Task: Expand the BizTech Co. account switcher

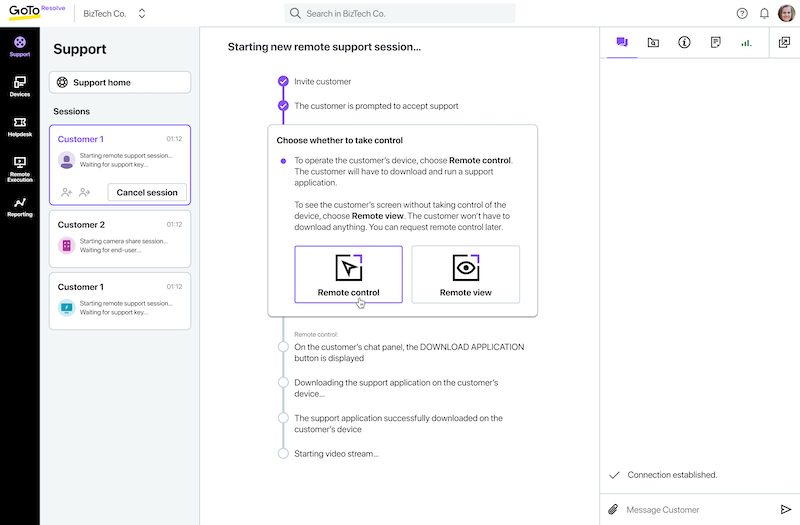Action: pyautogui.click(x=142, y=14)
